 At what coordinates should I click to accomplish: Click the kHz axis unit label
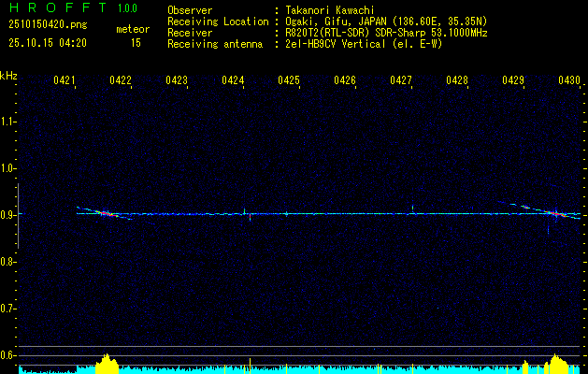(8, 76)
